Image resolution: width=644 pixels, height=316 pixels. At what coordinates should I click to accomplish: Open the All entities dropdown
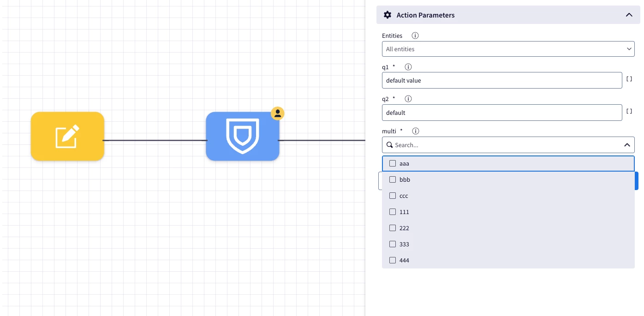coord(508,49)
